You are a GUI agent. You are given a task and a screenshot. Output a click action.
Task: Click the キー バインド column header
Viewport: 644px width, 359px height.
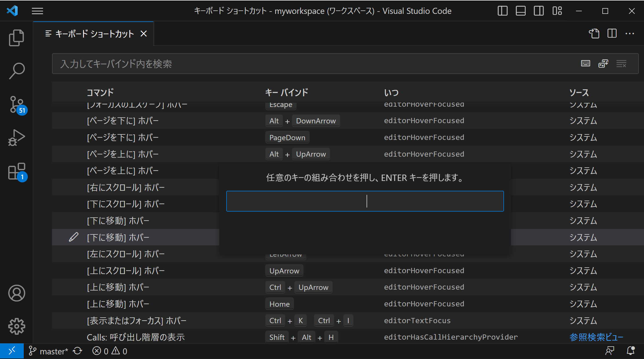tap(287, 92)
